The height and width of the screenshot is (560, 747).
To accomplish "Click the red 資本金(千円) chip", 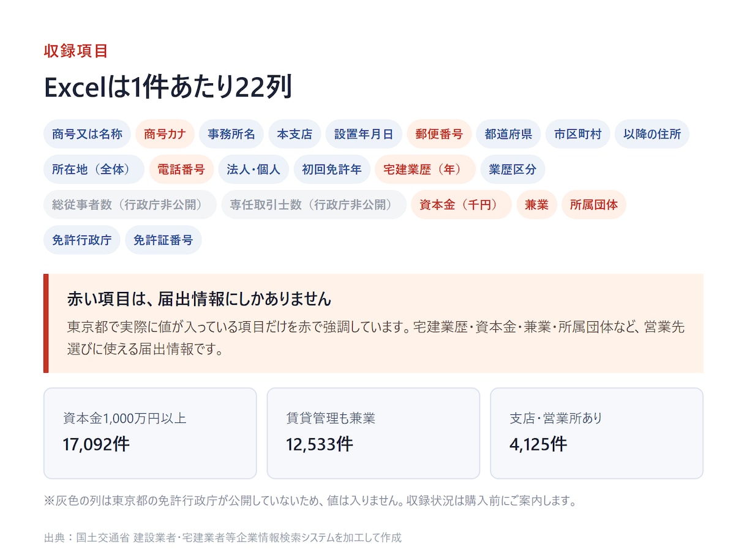I will (461, 204).
